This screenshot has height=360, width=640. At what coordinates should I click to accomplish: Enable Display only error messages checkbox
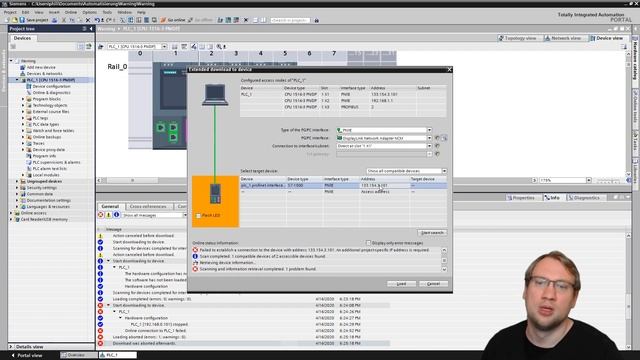(x=369, y=243)
